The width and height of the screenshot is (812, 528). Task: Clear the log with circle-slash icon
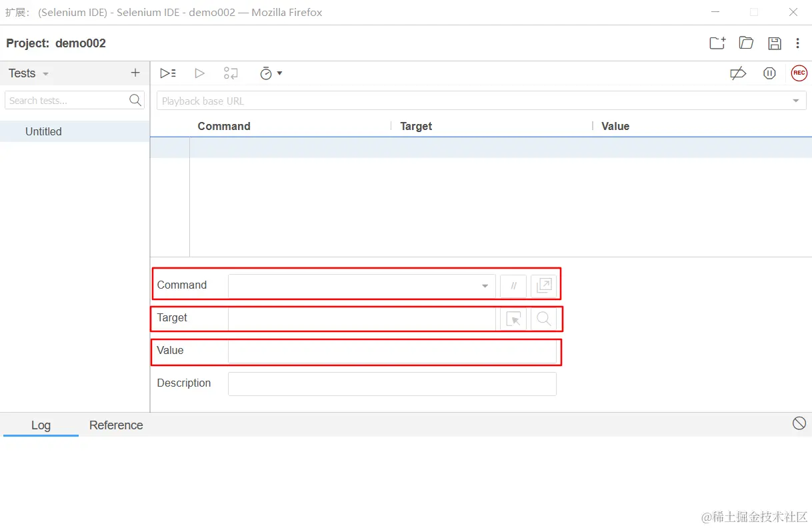[799, 423]
